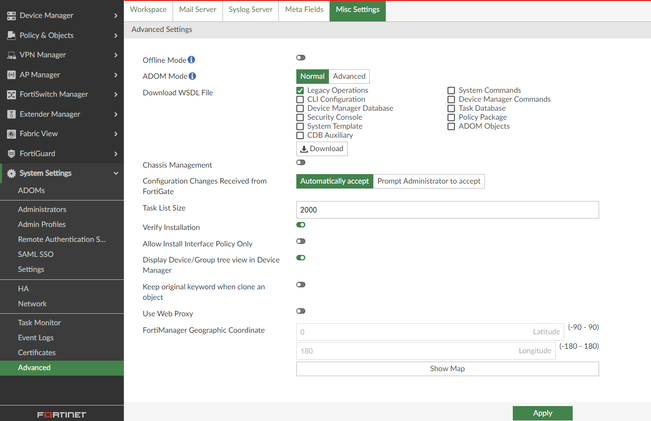This screenshot has width=651, height=421.
Task: Disable the Verify Installation switch
Action: [x=301, y=225]
